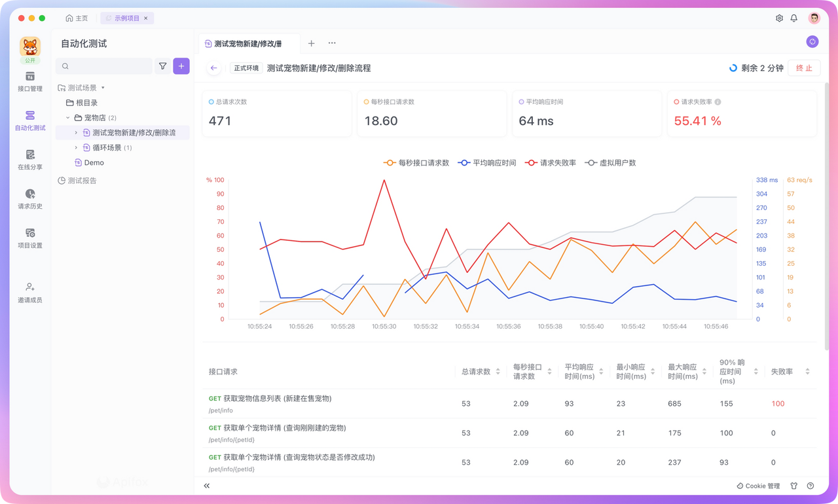Click the search box above the scenario tree

pos(104,66)
